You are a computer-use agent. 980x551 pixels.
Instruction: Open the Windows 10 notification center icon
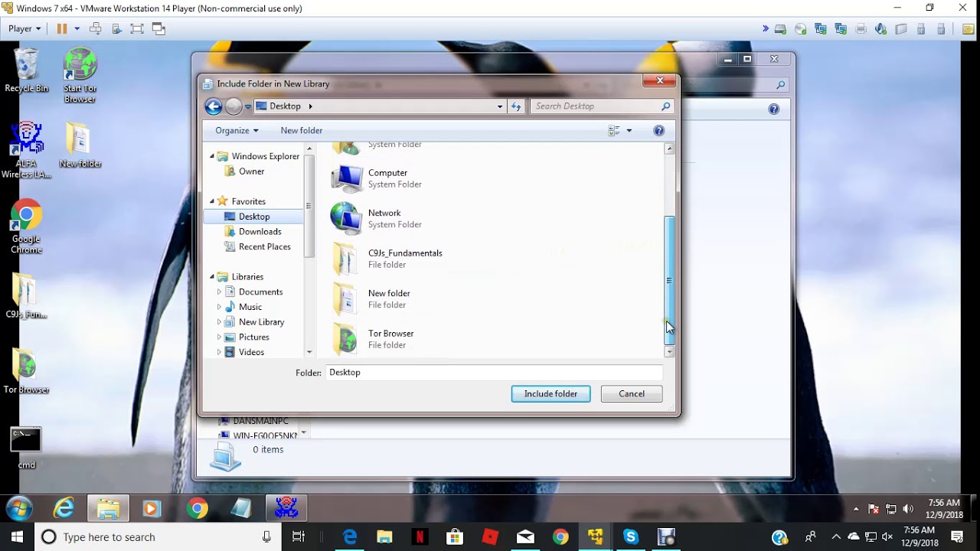click(x=957, y=537)
